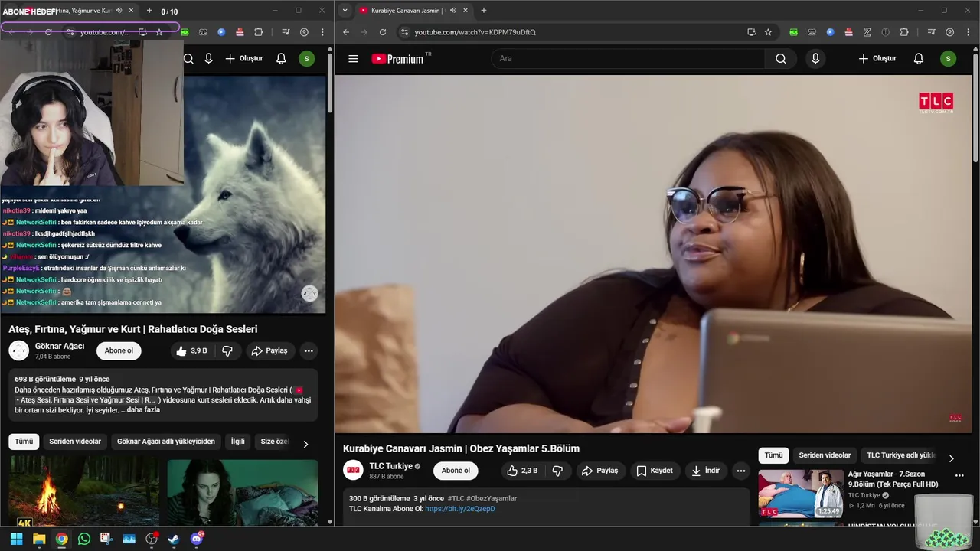Open new tab in right Chrome window
This screenshot has width=980, height=551.
(x=483, y=11)
